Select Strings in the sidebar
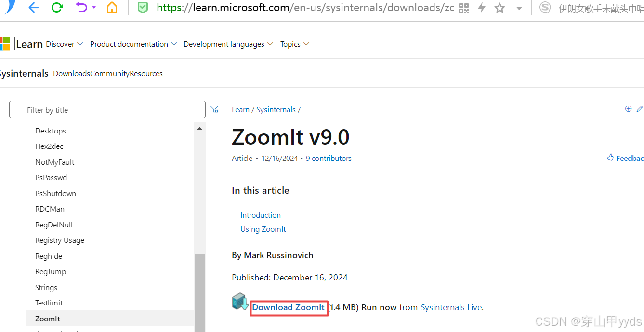Screen dimensions: 644x332 point(46,287)
